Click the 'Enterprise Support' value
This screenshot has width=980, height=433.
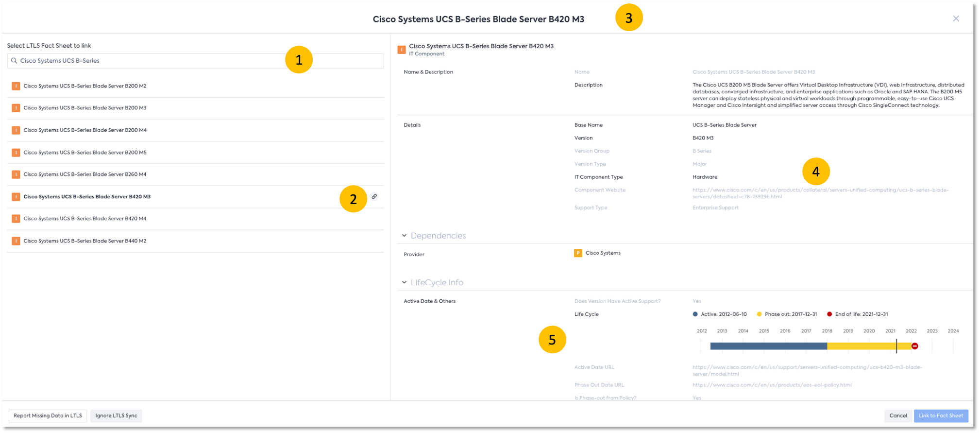pyautogui.click(x=715, y=208)
